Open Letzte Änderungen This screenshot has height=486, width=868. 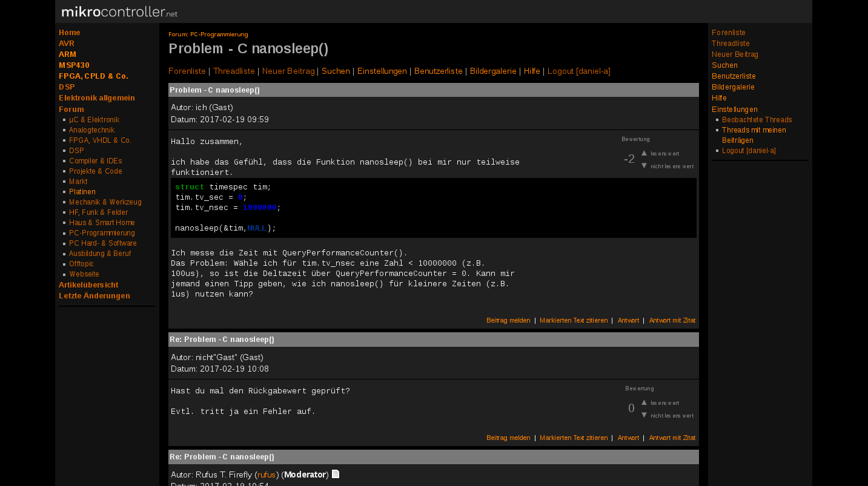pyautogui.click(x=94, y=296)
